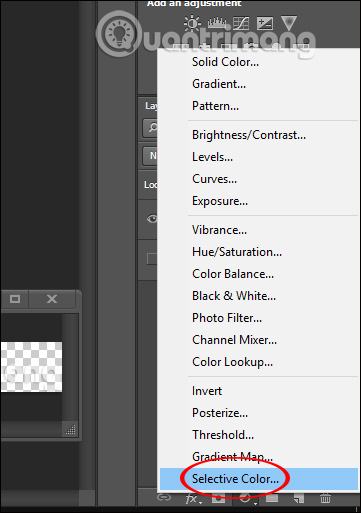The height and width of the screenshot is (513, 361).
Task: Choose Hue/Saturation... from adjustment menu
Action: [237, 252]
